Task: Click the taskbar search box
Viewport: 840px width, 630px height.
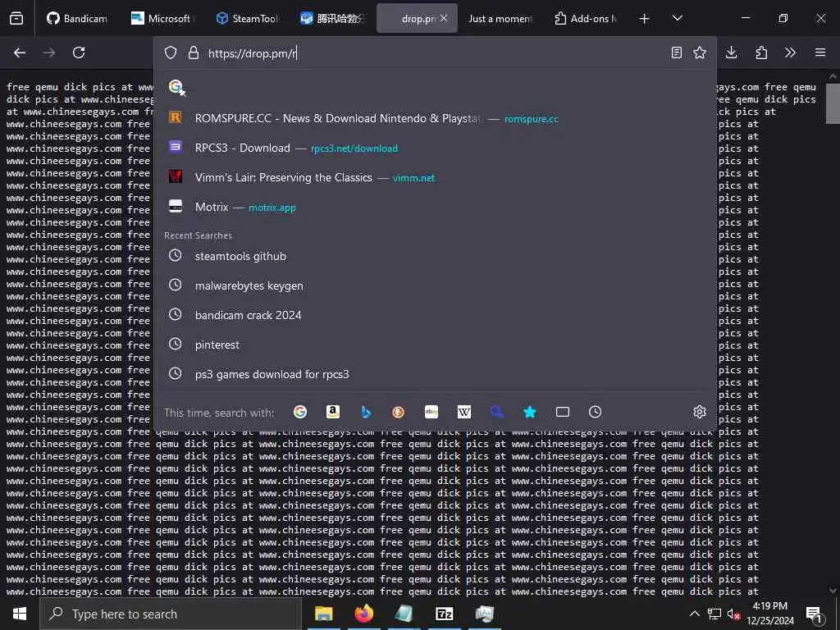Action: coord(171,614)
